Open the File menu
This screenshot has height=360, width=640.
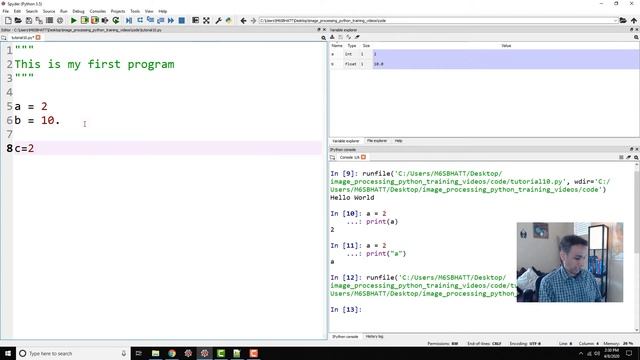pyautogui.click(x=6, y=11)
